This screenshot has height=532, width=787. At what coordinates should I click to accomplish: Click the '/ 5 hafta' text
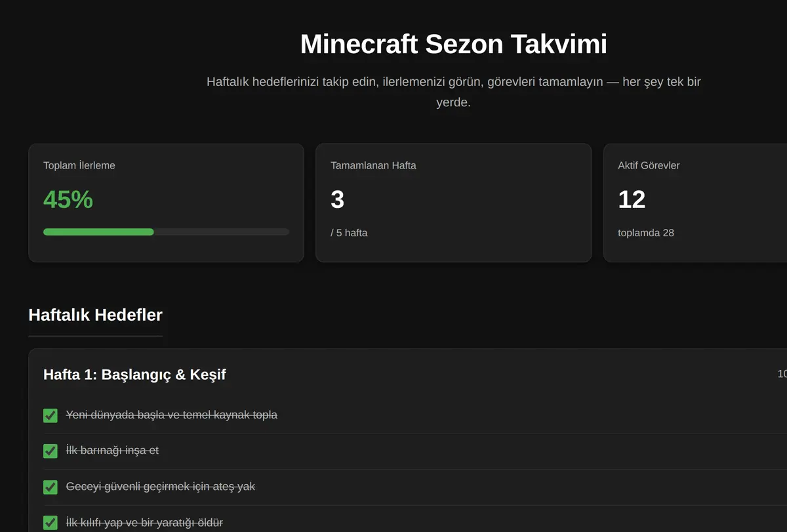tap(349, 233)
